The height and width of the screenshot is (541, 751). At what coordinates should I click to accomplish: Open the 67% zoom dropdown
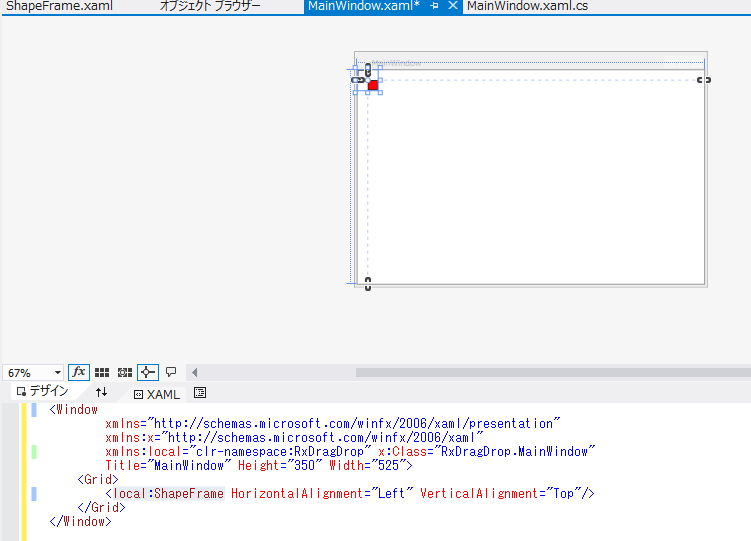(x=33, y=372)
